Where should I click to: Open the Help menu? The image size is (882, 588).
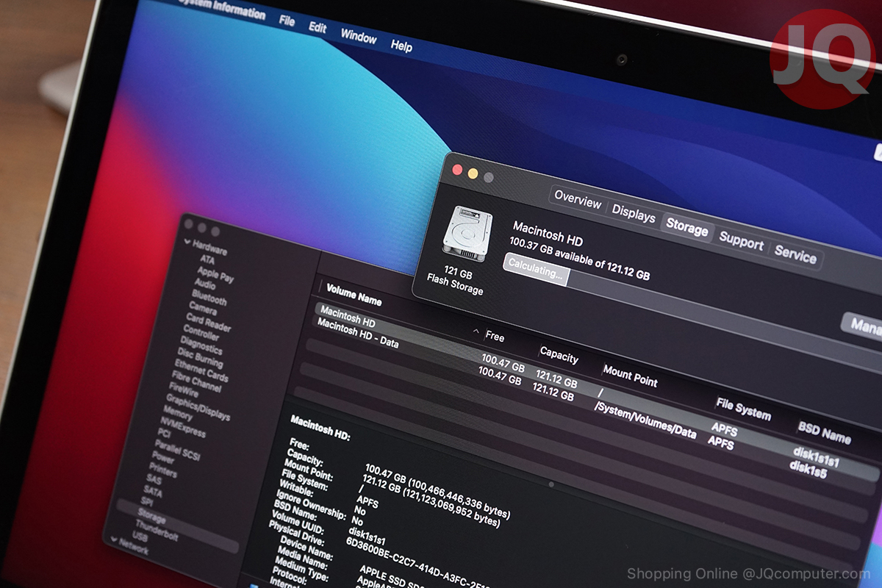(x=401, y=46)
